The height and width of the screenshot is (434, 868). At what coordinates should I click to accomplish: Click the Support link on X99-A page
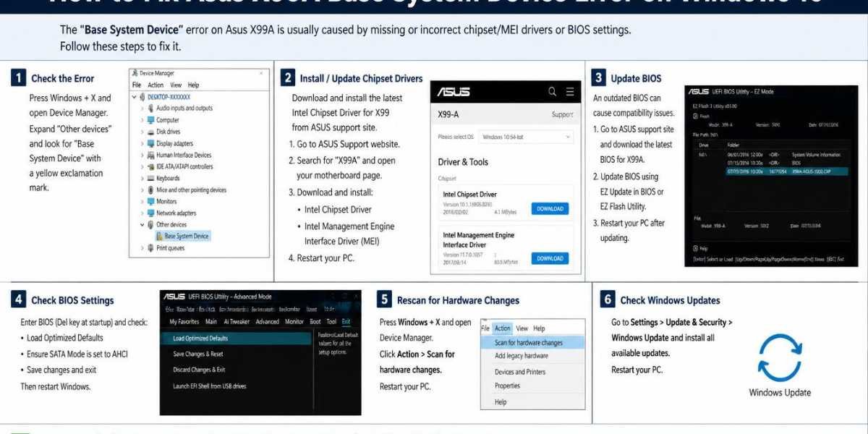(x=562, y=114)
